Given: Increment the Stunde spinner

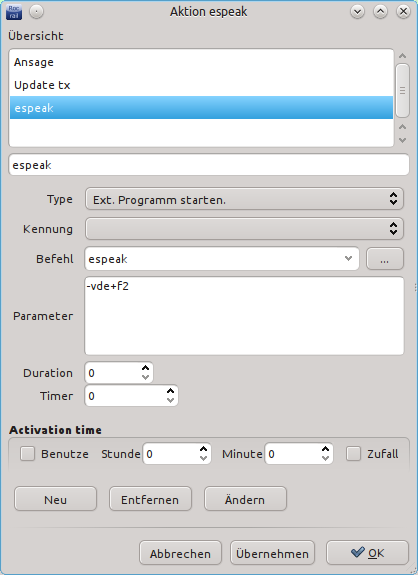Looking at the screenshot, I should coord(204,449).
